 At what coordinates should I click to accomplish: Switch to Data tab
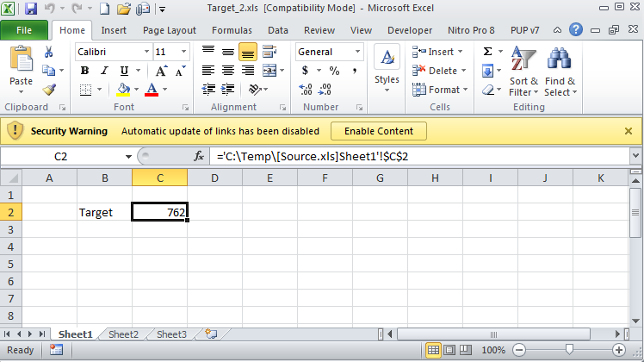point(278,30)
